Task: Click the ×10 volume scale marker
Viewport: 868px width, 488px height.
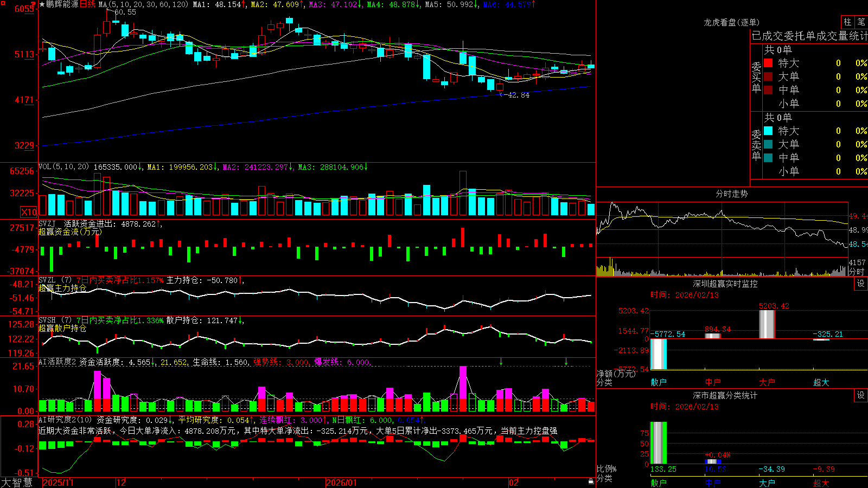Action: pos(29,212)
